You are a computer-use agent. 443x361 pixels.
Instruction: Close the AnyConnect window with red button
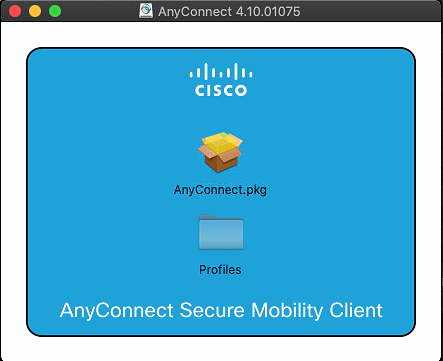pos(15,11)
